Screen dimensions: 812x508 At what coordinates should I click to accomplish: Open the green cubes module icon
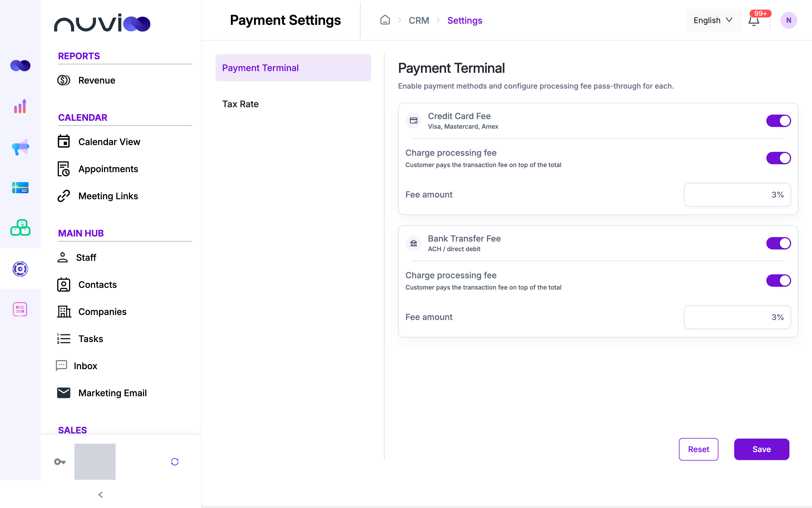coord(20,228)
